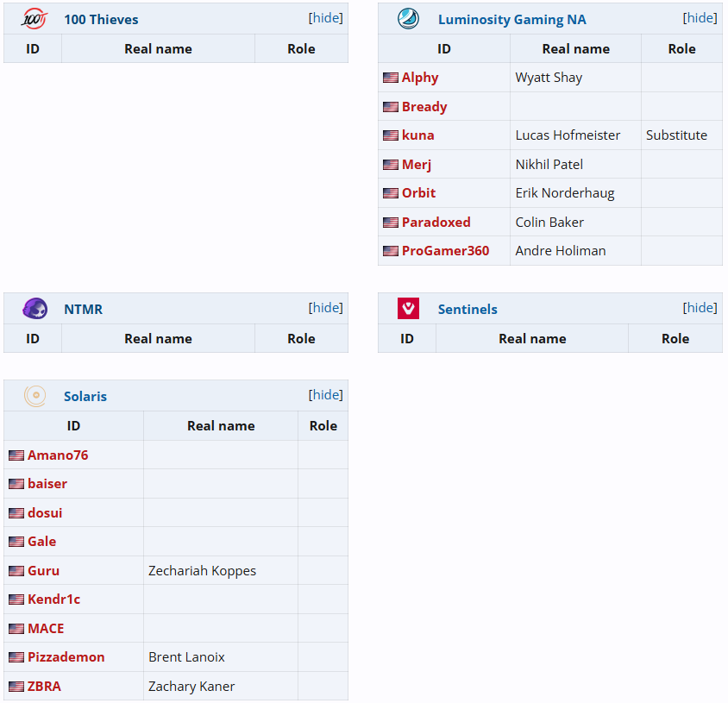Click the NTMR purple skull logo
This screenshot has height=703, width=728.
point(35,309)
